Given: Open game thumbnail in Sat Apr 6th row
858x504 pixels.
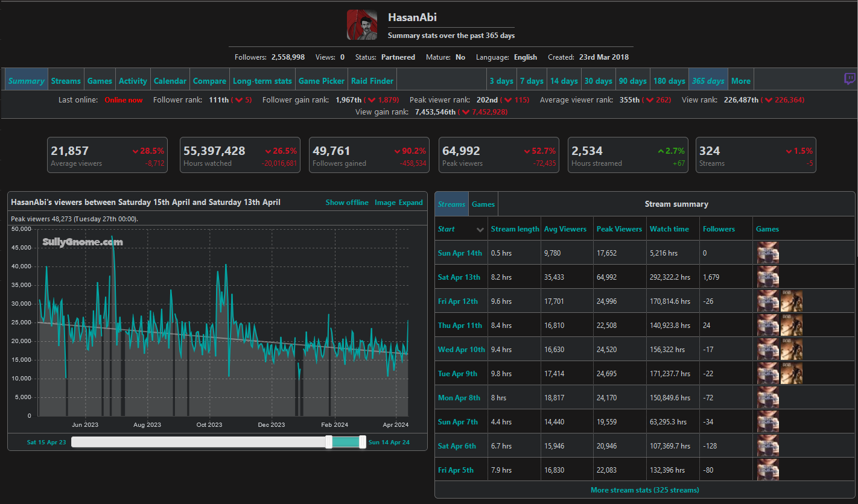Looking at the screenshot, I should (x=768, y=446).
